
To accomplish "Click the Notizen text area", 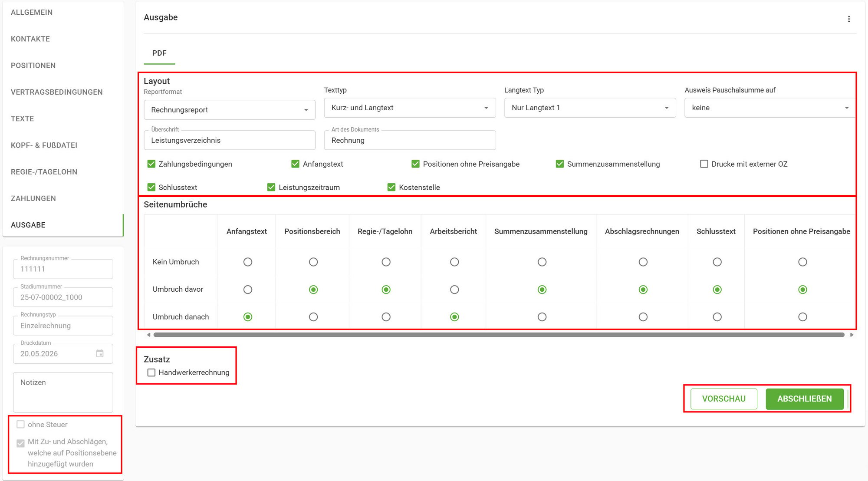I will click(x=63, y=392).
